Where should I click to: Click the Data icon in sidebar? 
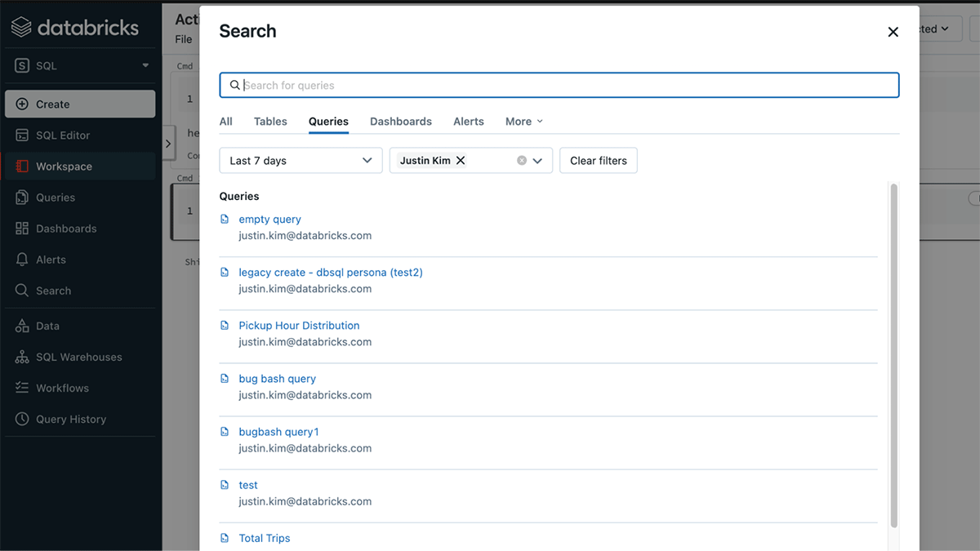point(22,327)
